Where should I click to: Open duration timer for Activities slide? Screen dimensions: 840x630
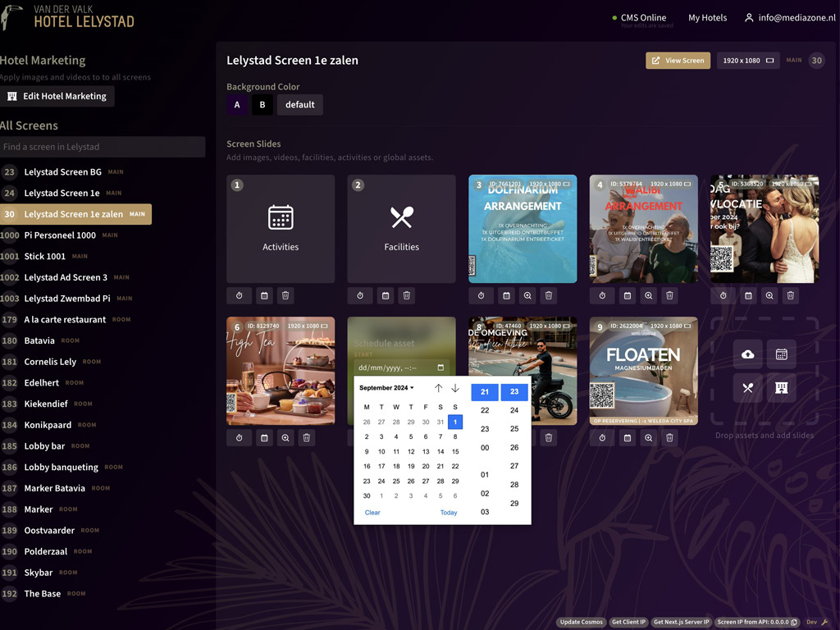[239, 295]
